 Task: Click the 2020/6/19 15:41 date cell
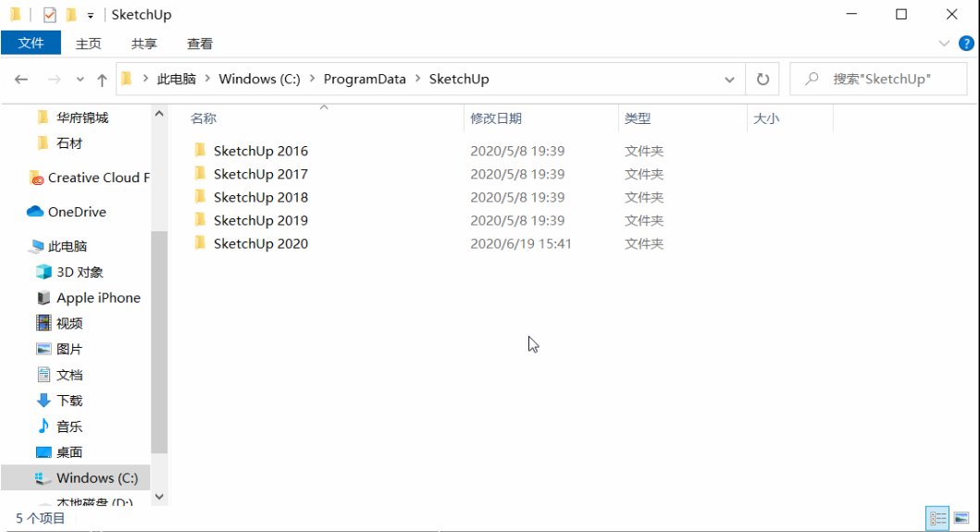coord(521,243)
